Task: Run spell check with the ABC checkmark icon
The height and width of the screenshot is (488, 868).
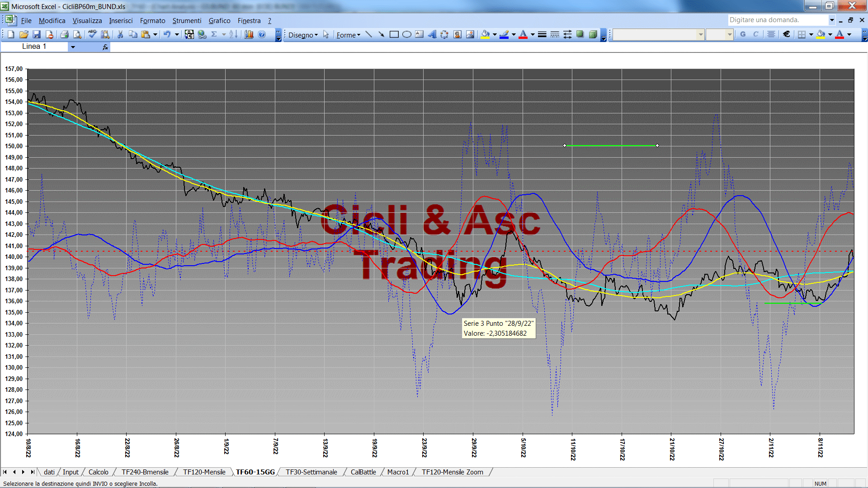Action: [x=92, y=35]
